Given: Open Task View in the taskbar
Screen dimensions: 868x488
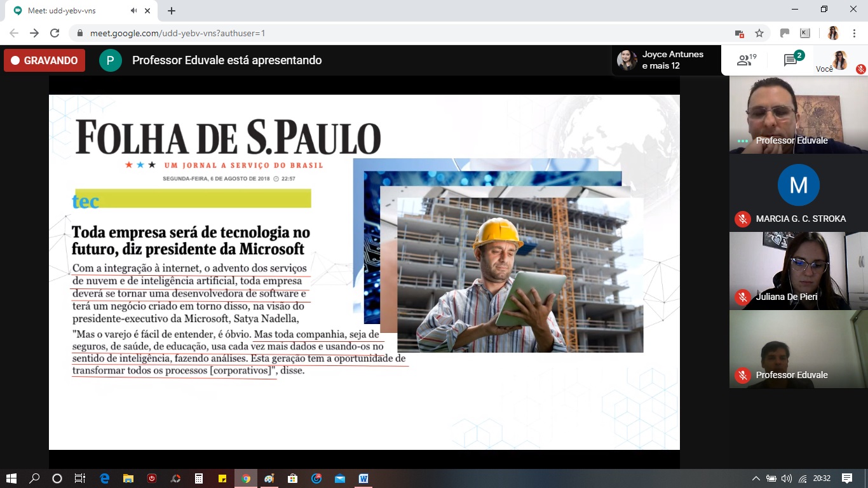Looking at the screenshot, I should [80, 478].
